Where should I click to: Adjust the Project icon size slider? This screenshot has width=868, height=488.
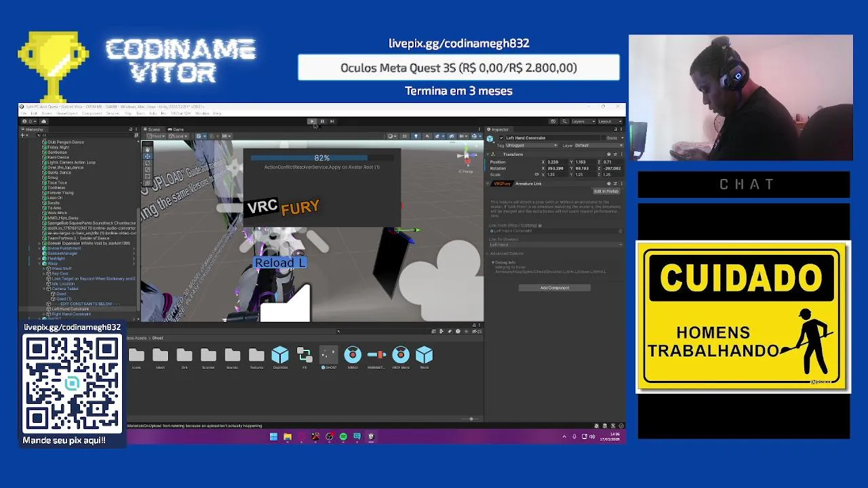(471, 419)
